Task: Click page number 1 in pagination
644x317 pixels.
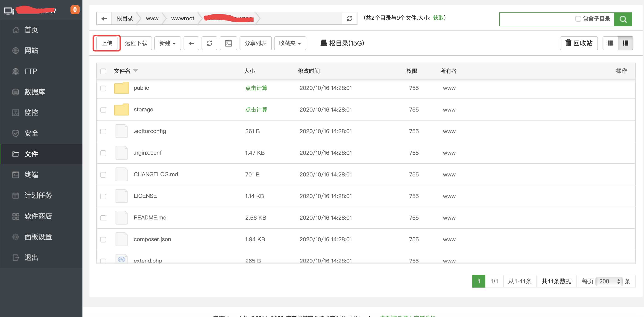Action: pos(478,281)
